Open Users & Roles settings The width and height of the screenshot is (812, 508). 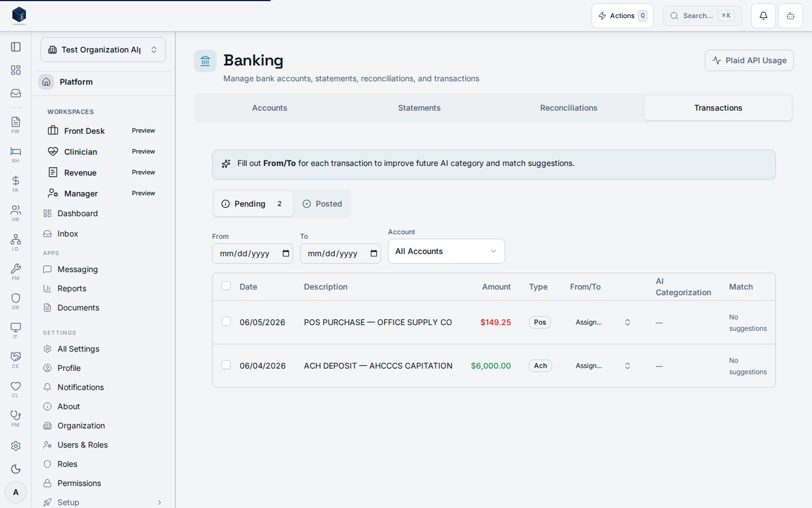(103, 445)
